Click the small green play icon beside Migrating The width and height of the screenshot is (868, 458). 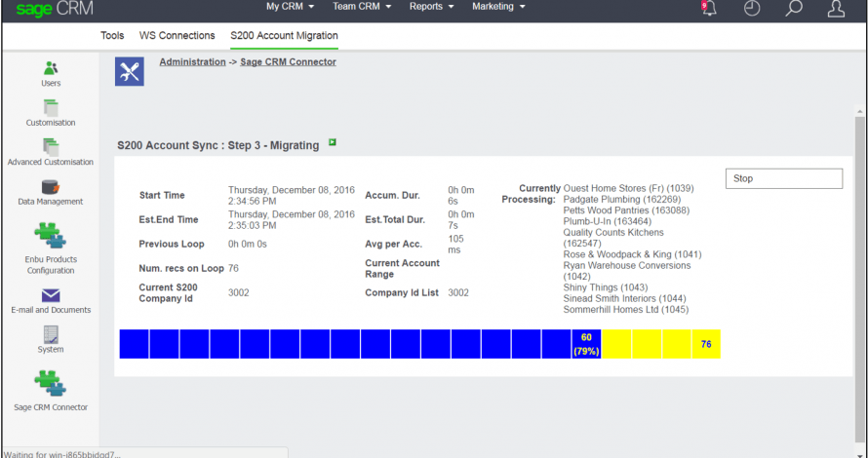[333, 142]
